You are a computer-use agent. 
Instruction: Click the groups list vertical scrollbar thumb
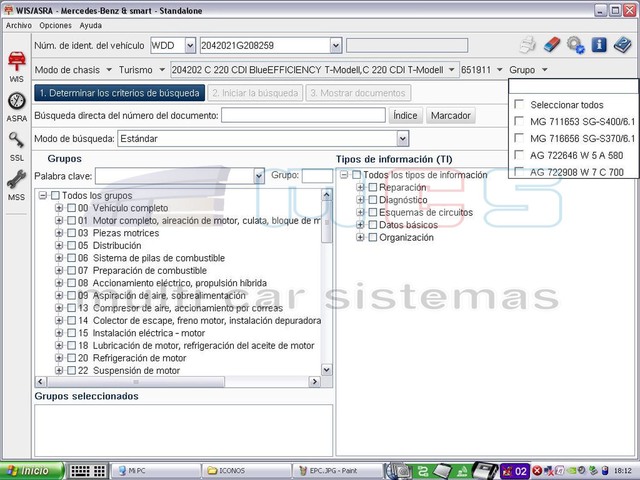pyautogui.click(x=327, y=222)
